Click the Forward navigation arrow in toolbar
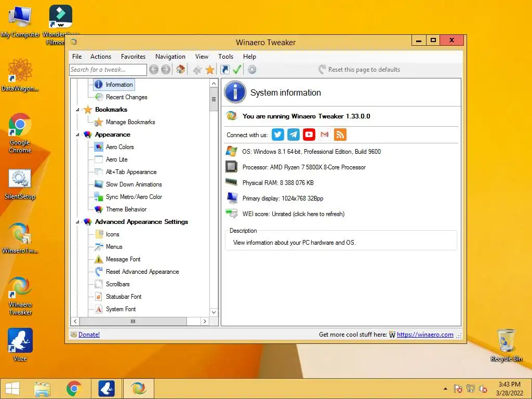The image size is (532, 399). point(166,70)
